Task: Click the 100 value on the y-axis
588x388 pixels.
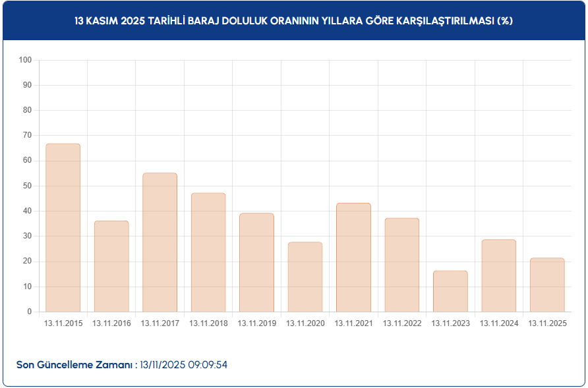Action: [x=26, y=60]
